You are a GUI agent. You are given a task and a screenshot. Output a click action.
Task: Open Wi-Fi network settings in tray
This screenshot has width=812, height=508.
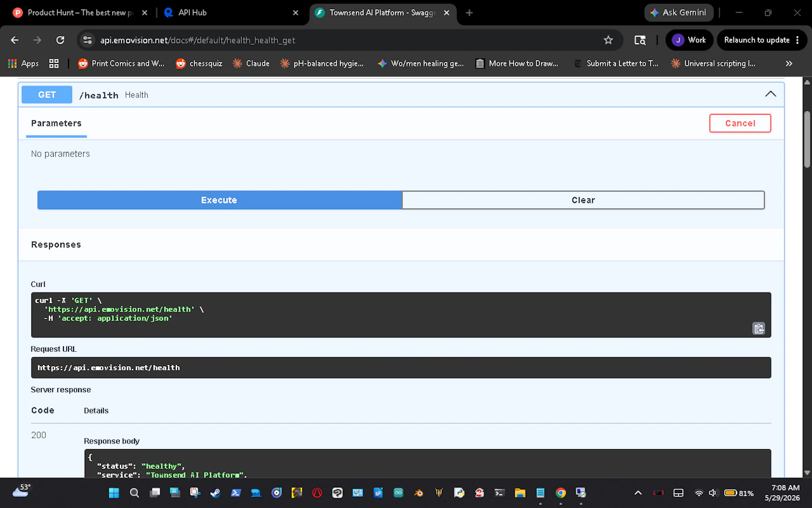pyautogui.click(x=699, y=493)
